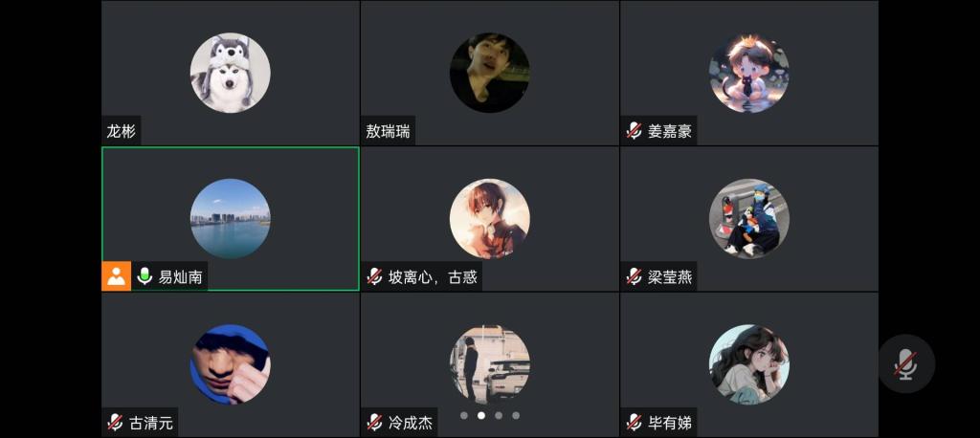Go to first page indicator dot
Image resolution: width=980 pixels, height=438 pixels.
point(464,415)
